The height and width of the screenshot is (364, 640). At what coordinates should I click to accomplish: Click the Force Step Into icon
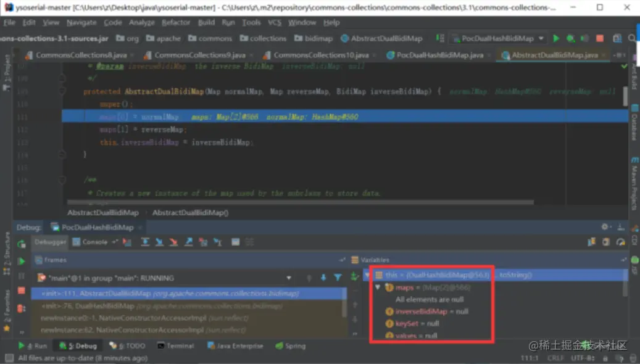point(173,242)
